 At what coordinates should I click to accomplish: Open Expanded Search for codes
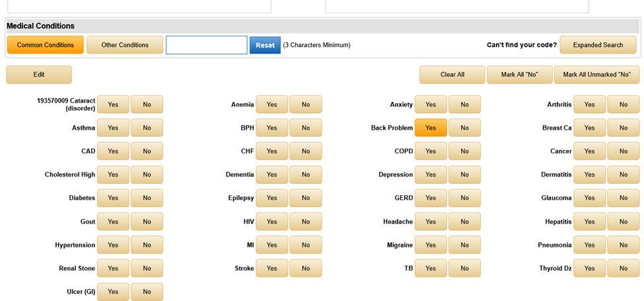click(x=598, y=45)
